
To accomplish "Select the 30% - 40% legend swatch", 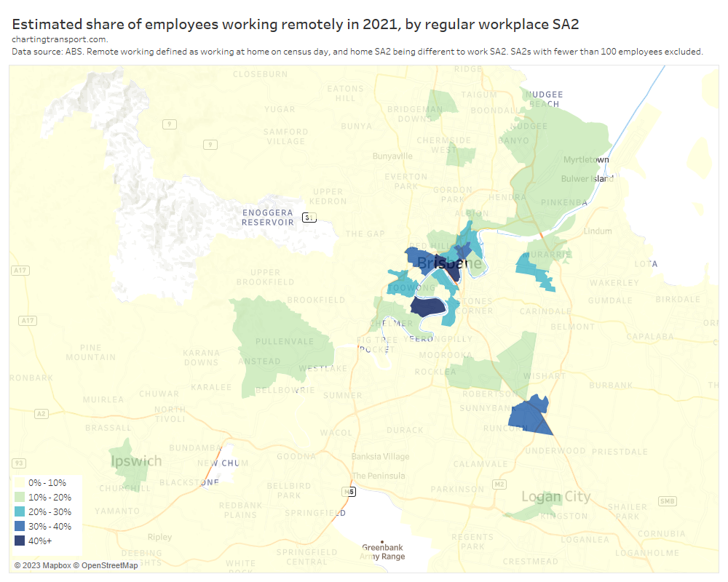I will (20, 526).
